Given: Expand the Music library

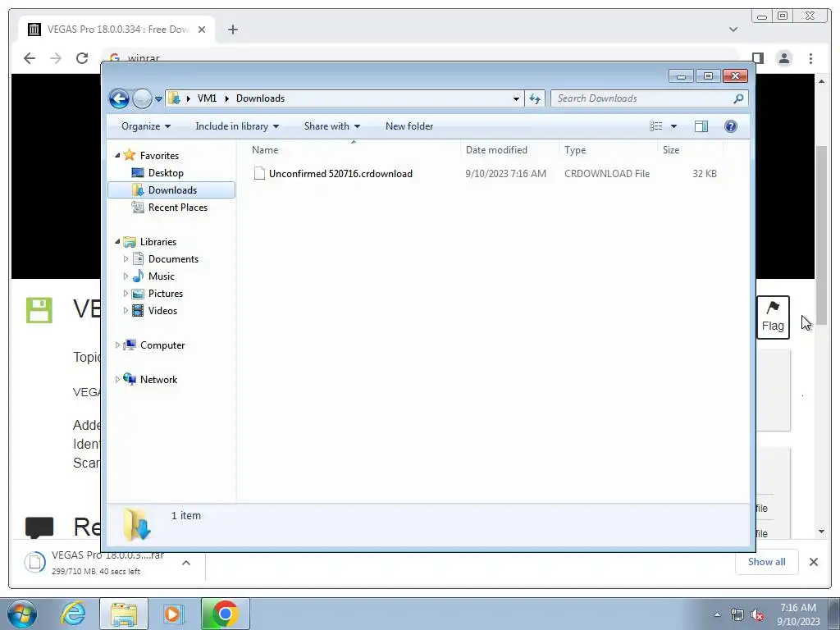Looking at the screenshot, I should pyautogui.click(x=126, y=276).
